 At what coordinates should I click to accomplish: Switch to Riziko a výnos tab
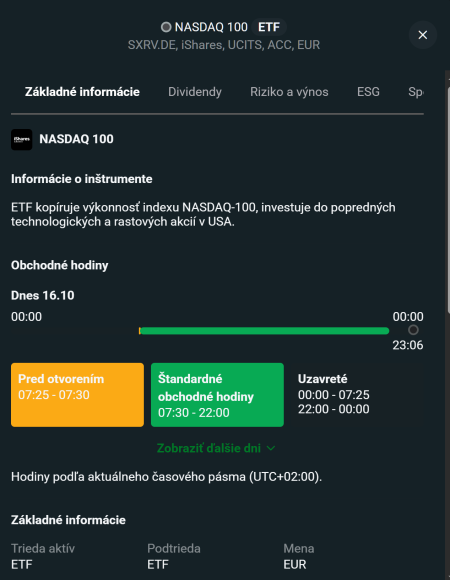point(289,92)
